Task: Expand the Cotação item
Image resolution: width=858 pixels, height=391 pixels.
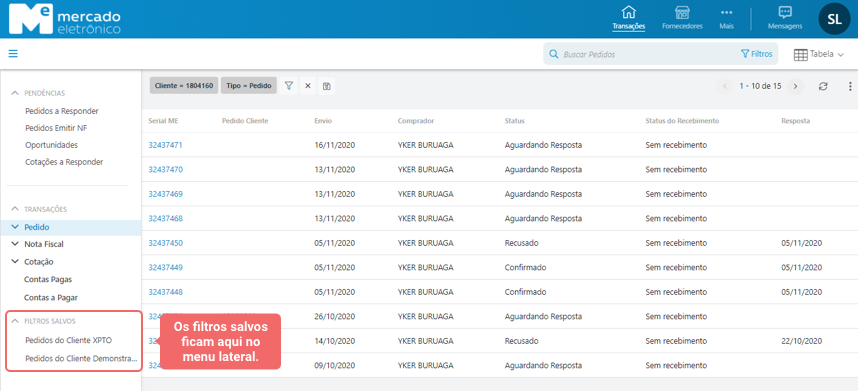Action: pos(15,261)
